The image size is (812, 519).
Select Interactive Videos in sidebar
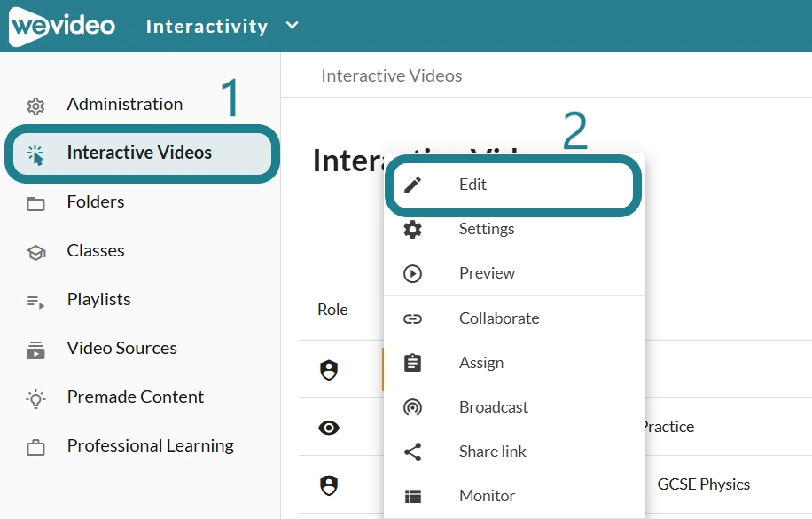click(x=142, y=153)
